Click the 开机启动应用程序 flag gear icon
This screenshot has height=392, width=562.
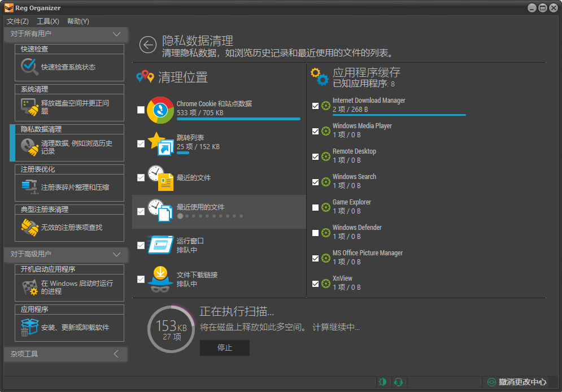(x=30, y=288)
